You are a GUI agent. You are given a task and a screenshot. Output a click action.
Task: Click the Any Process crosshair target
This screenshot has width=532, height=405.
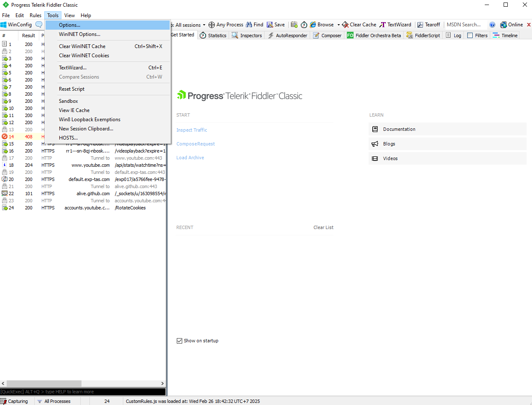pyautogui.click(x=226, y=25)
